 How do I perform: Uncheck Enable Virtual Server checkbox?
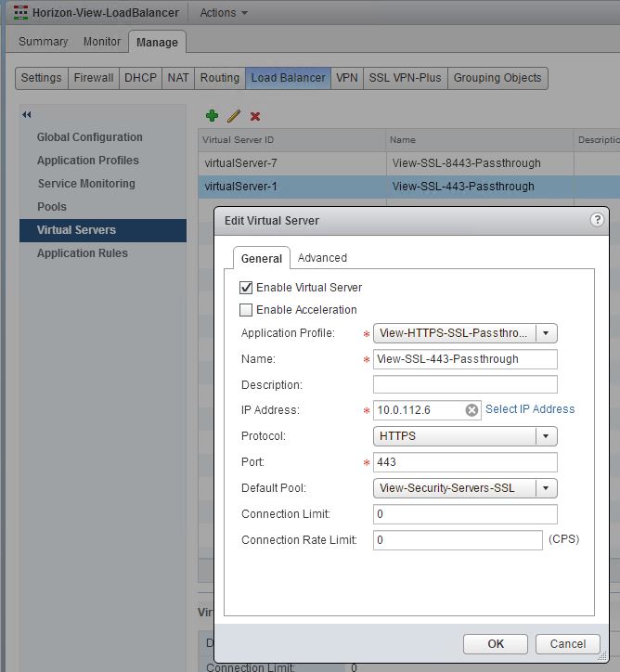pos(246,288)
